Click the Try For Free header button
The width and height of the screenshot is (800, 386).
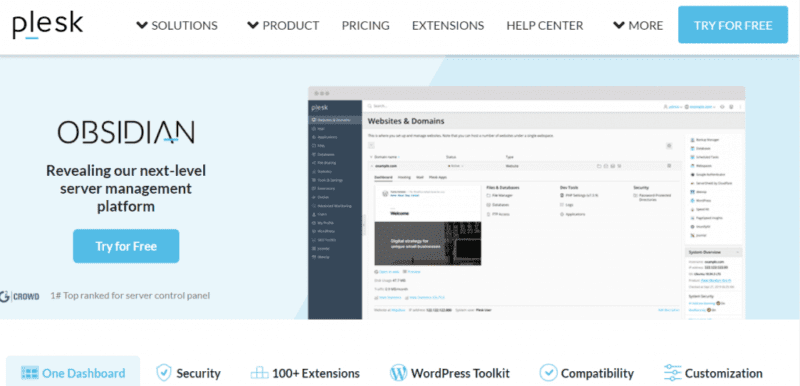(733, 25)
